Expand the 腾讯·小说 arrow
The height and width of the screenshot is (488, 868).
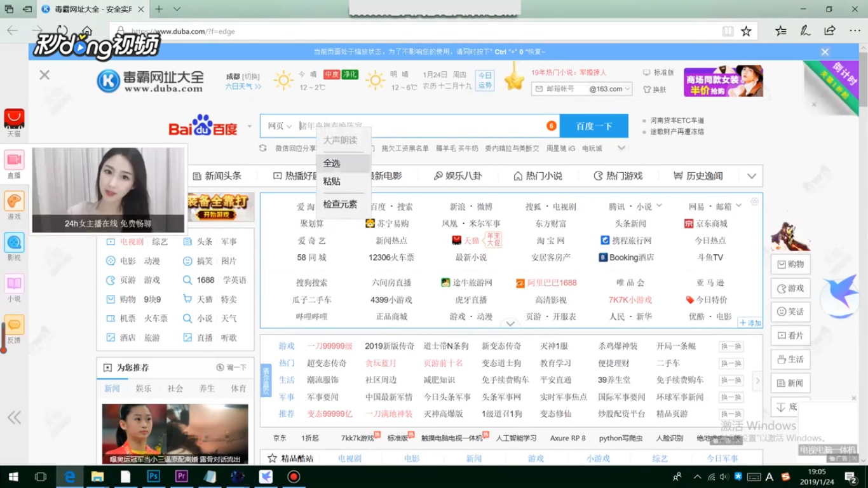pos(659,206)
